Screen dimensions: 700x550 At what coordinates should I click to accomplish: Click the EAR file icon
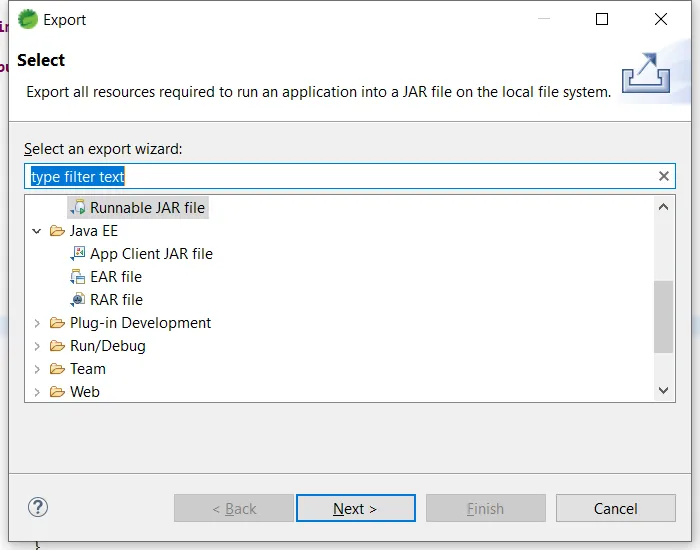pos(78,277)
